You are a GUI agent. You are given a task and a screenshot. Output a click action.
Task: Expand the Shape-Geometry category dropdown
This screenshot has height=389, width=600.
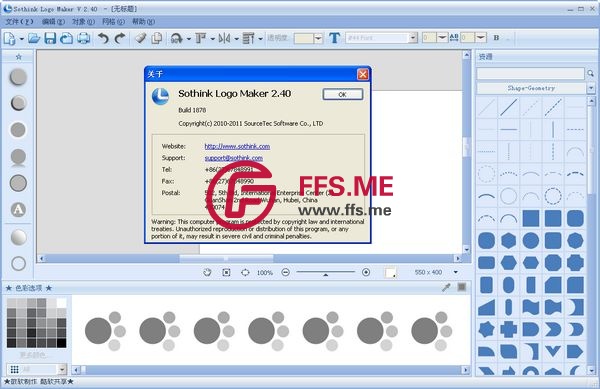(x=591, y=88)
